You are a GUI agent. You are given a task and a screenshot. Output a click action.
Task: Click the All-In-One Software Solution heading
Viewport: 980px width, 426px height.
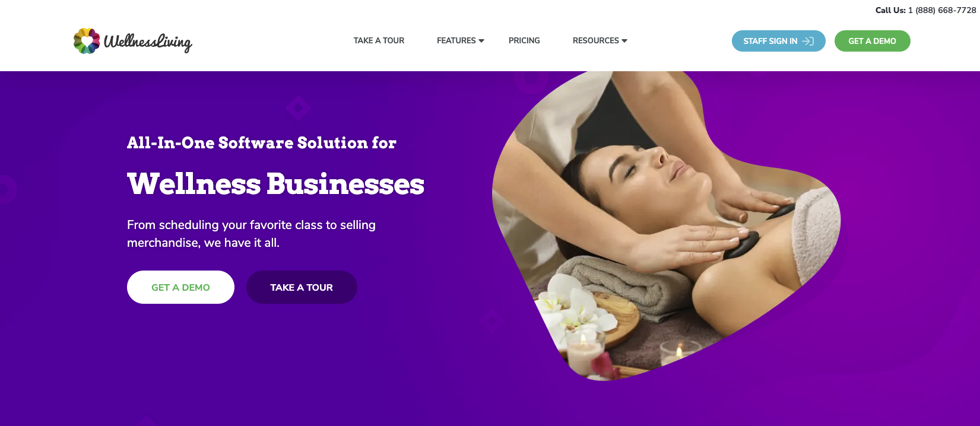point(262,143)
